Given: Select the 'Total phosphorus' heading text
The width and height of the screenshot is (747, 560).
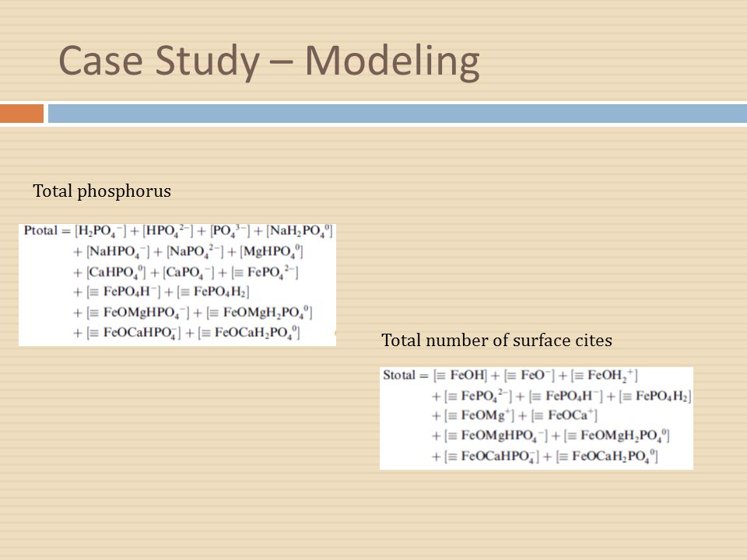Looking at the screenshot, I should coord(102,191).
